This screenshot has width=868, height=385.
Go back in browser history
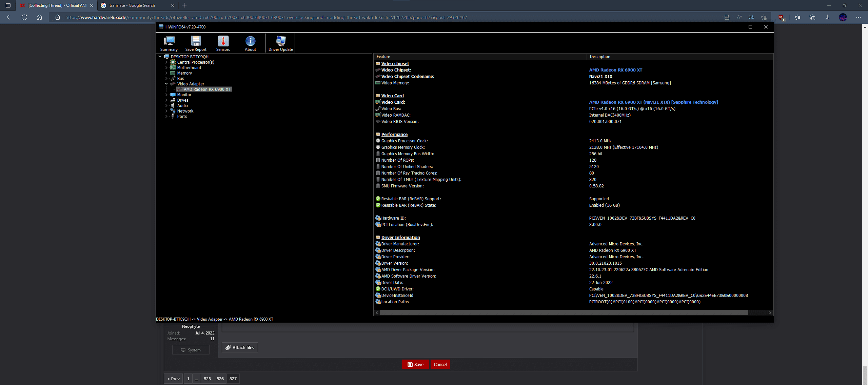[9, 17]
